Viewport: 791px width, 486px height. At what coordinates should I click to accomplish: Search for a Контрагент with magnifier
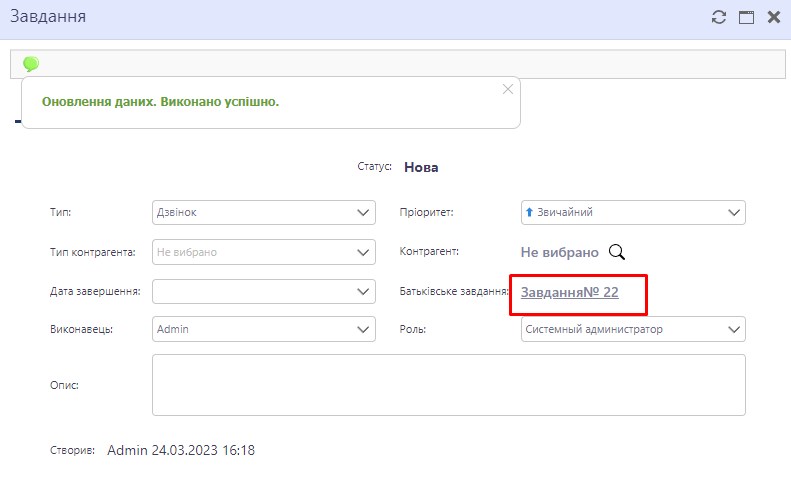tap(617, 253)
